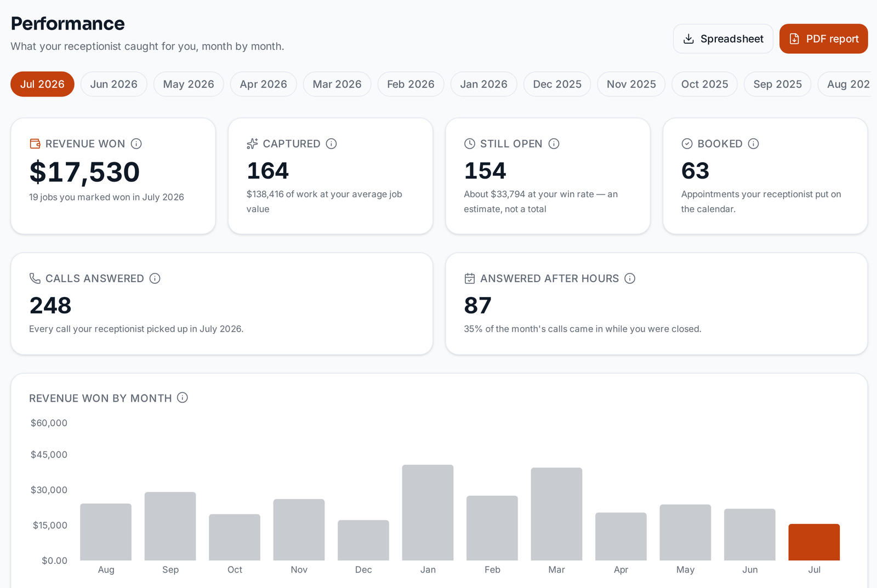877x588 pixels.
Task: Switch to the Jun 2026 month
Action: coord(114,84)
